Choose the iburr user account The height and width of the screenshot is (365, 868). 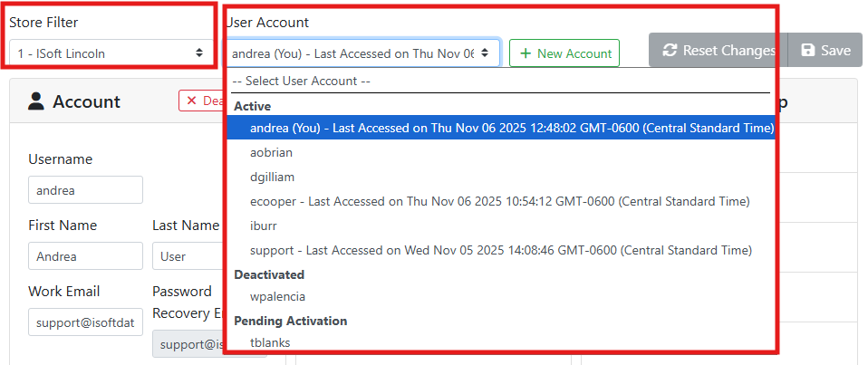point(264,226)
